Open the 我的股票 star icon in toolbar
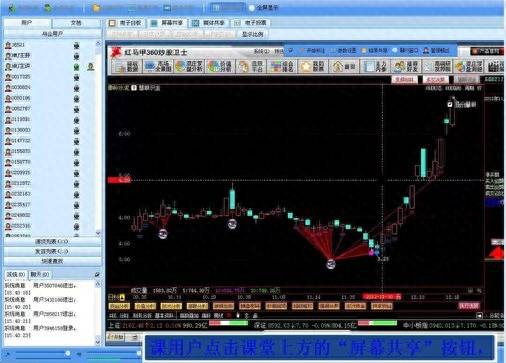506x363 pixels. 313,66
